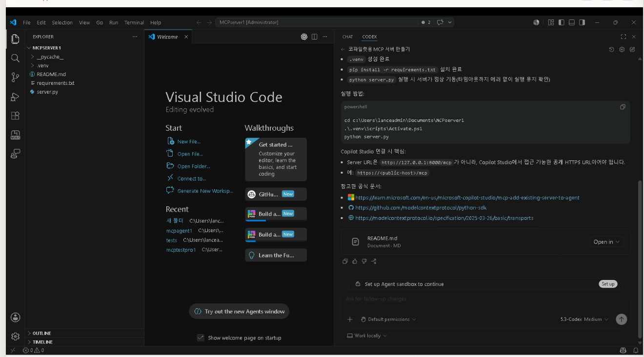This screenshot has height=357, width=644.
Task: Toggle Show welcome page on startup checkbox
Action: (201, 337)
